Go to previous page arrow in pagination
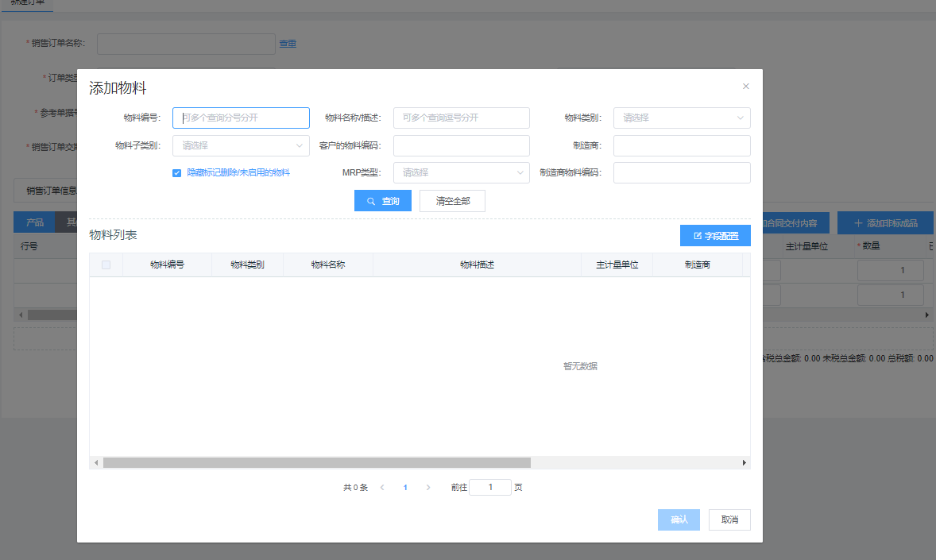 382,488
